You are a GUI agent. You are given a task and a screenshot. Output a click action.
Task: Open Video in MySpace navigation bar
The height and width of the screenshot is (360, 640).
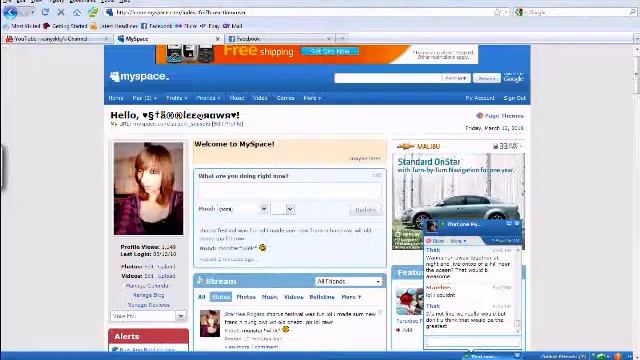point(260,98)
